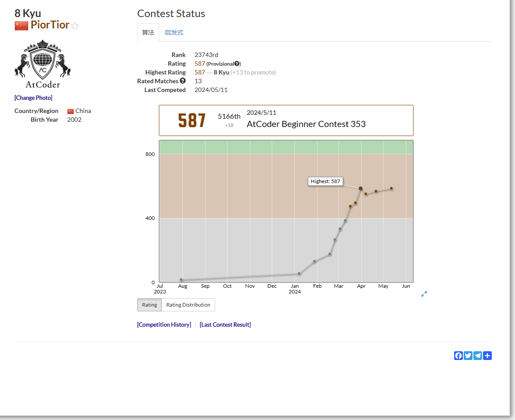Click the favorite star next to PiorTior
This screenshot has height=420, width=515.
click(x=75, y=26)
